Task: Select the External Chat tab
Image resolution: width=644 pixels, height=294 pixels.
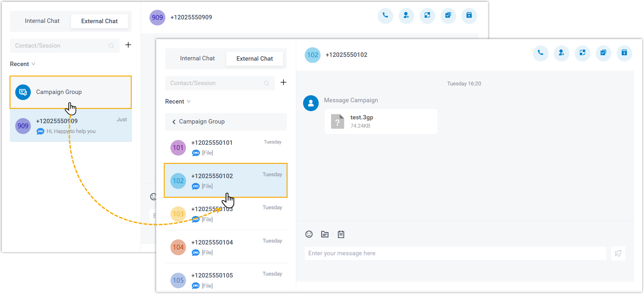Action: [x=254, y=58]
